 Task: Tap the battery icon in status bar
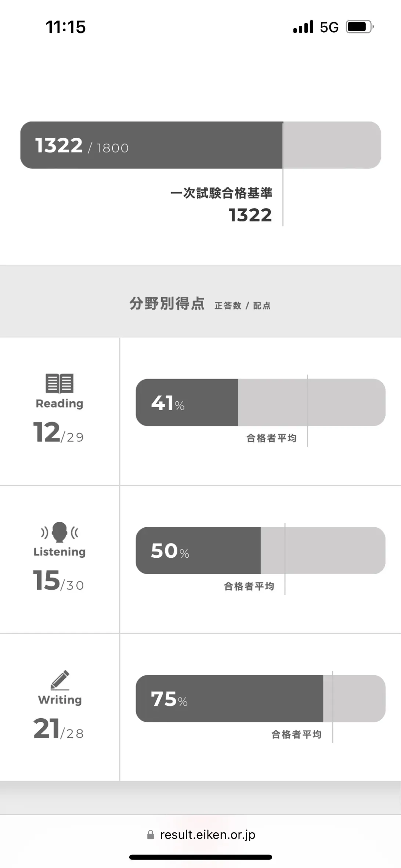click(360, 27)
